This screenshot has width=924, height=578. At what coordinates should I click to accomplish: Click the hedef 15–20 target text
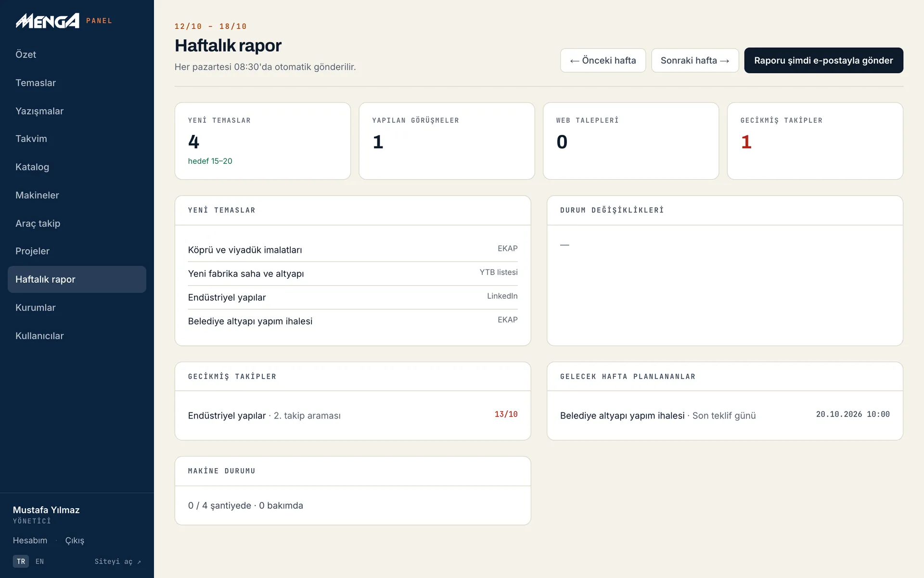point(210,161)
